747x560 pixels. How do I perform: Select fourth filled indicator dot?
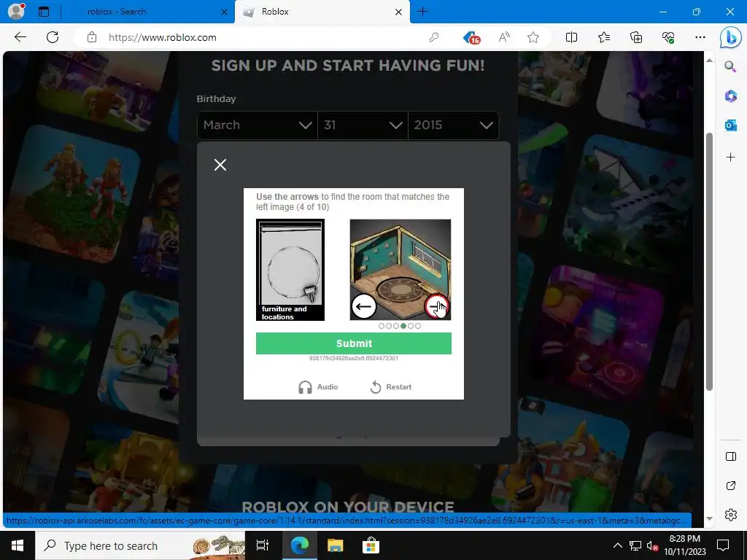point(403,326)
